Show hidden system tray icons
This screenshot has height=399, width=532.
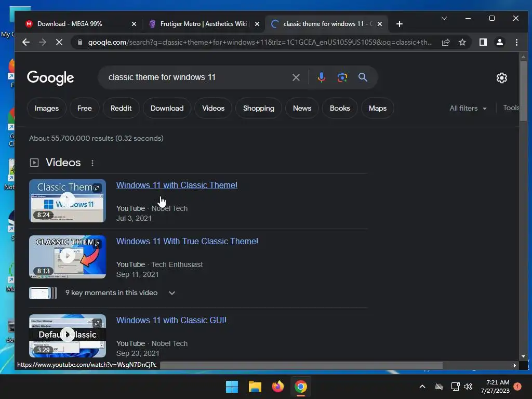422,387
